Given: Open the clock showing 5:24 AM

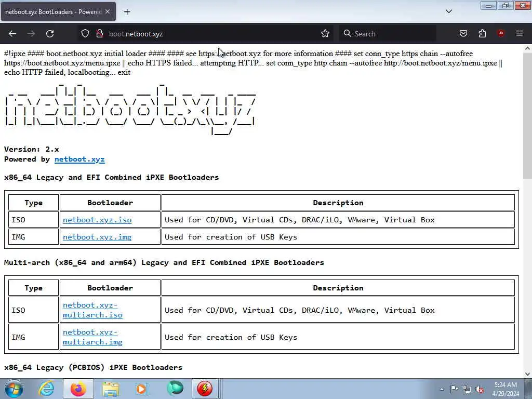Looking at the screenshot, I should coord(505,389).
